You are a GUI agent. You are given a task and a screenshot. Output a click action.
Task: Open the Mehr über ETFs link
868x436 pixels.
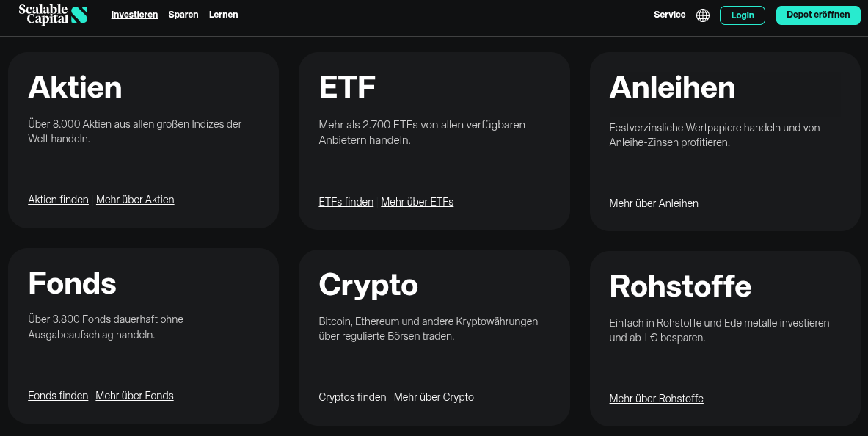coord(417,202)
